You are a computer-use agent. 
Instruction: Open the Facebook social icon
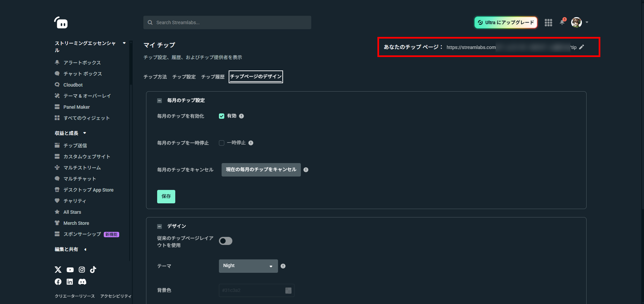[x=58, y=282]
